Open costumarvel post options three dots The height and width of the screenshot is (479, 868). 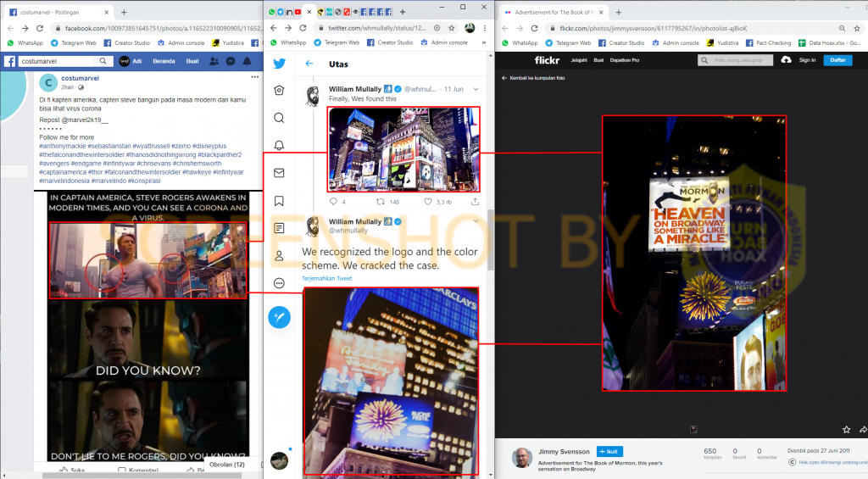(x=254, y=77)
